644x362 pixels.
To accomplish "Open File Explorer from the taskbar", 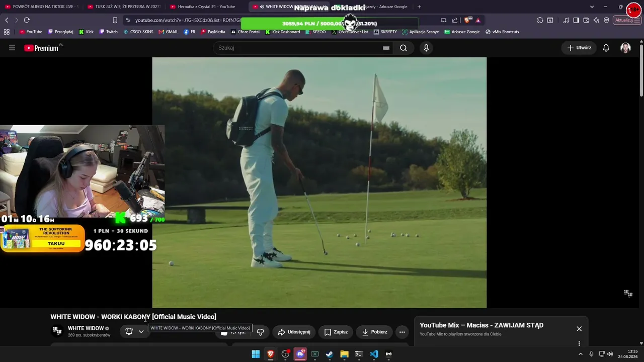I will coord(344,354).
